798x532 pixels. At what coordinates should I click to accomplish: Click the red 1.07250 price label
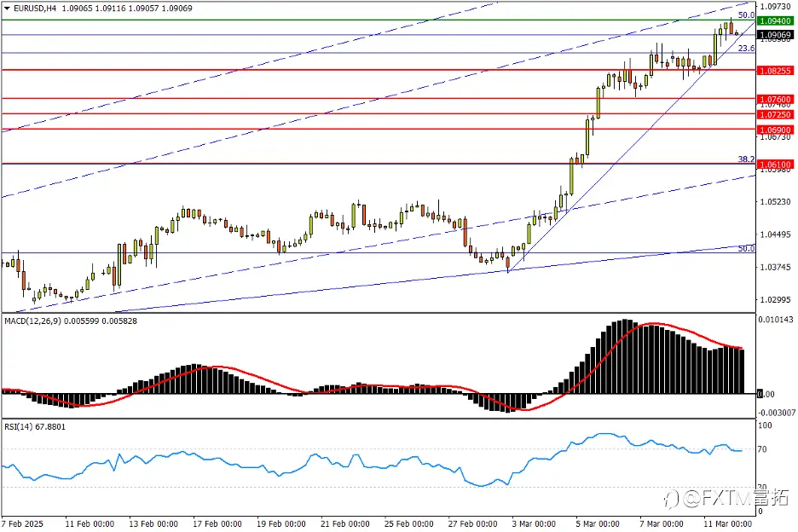click(775, 114)
